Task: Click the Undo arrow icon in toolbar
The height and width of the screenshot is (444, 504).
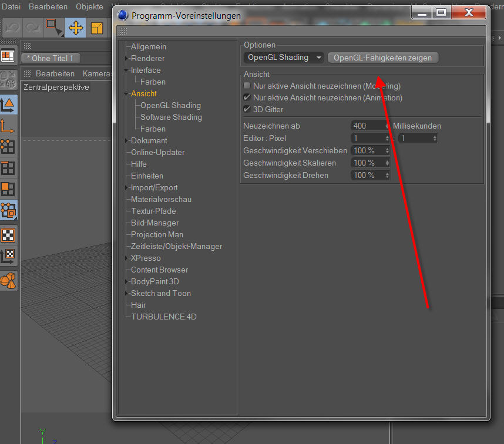Action: tap(12, 28)
